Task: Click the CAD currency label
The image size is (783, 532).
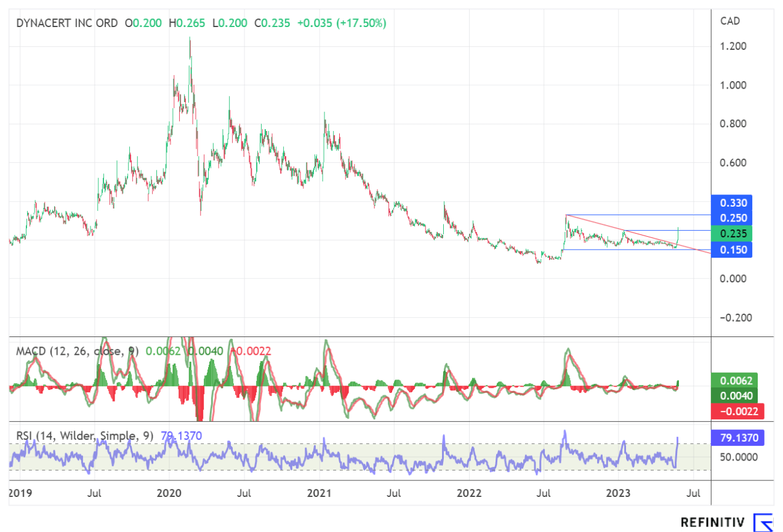Action: 730,21
